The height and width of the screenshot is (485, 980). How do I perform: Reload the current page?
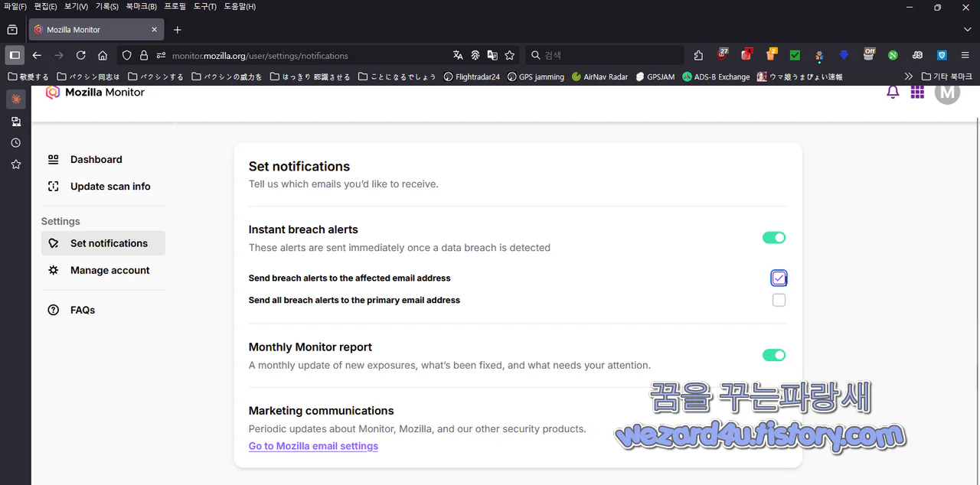coord(80,55)
